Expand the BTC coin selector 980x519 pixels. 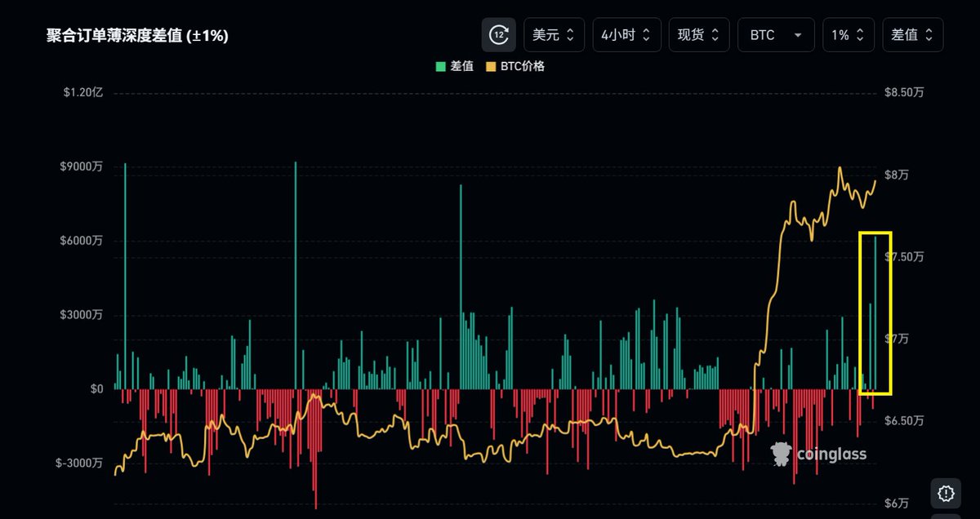[x=776, y=35]
